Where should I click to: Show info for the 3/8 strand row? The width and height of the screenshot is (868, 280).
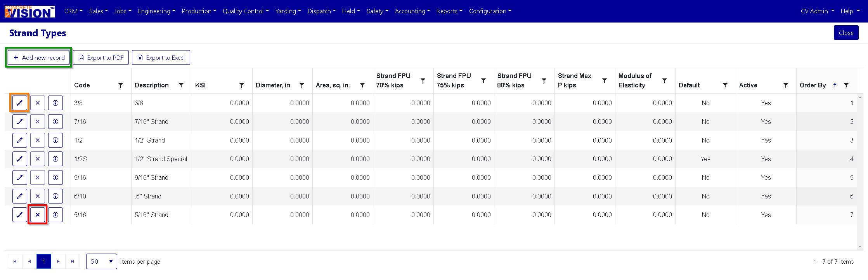click(55, 103)
